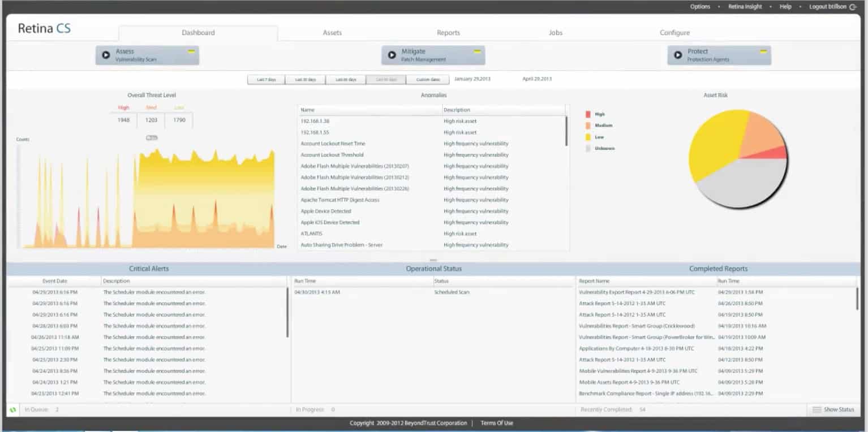The image size is (868, 432).
Task: Open the Assets tab
Action: click(332, 33)
